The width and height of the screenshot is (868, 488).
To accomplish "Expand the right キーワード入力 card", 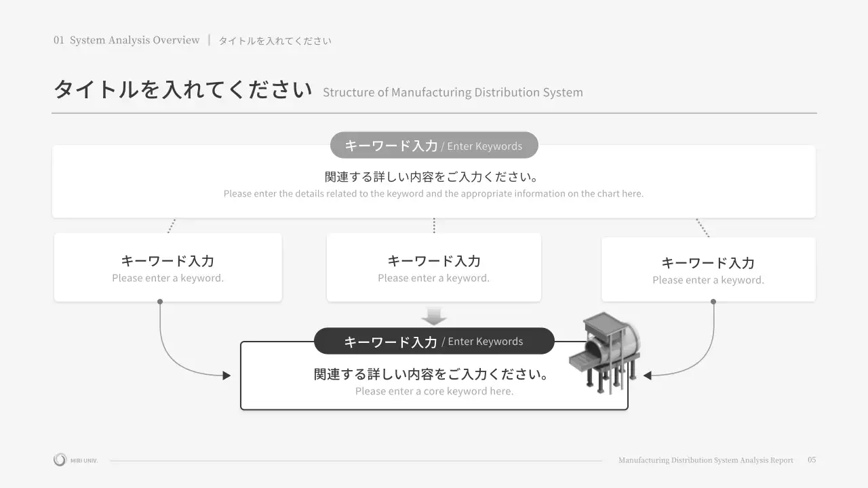I will [708, 268].
